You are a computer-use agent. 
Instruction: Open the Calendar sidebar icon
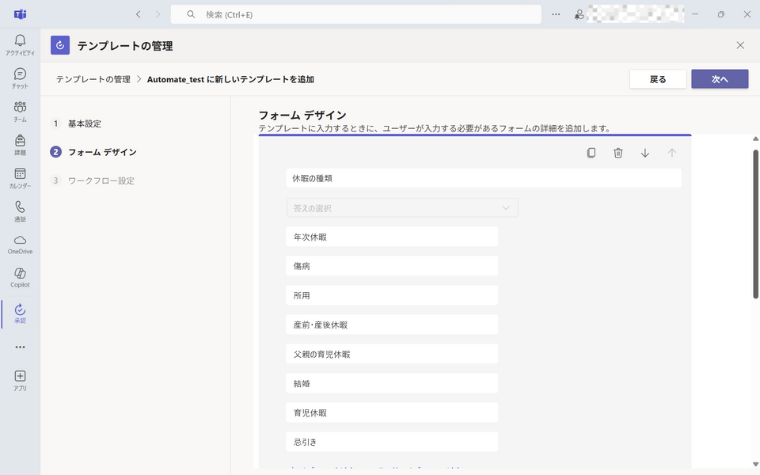pos(20,178)
